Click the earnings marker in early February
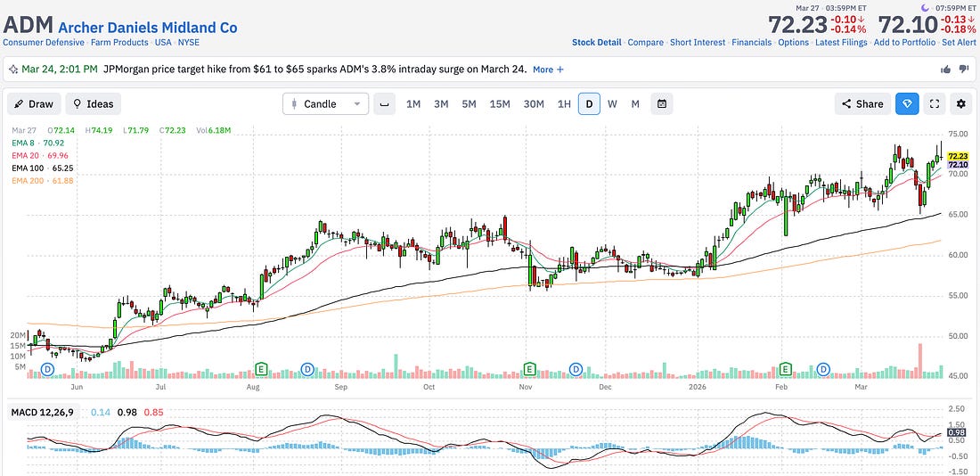This screenshot has height=476, width=980. (x=785, y=370)
